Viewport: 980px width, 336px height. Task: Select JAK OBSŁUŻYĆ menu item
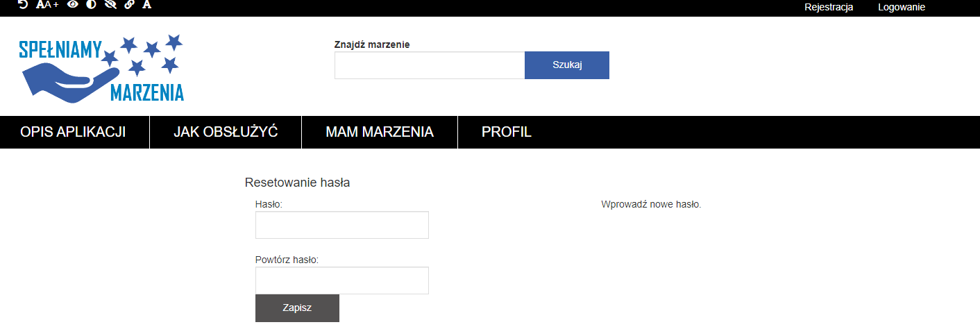226,132
